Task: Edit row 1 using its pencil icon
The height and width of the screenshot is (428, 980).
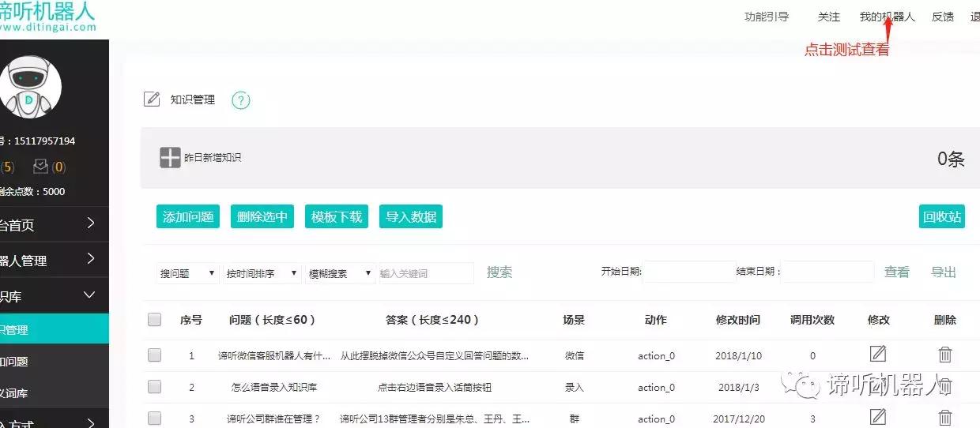Action: 877,354
